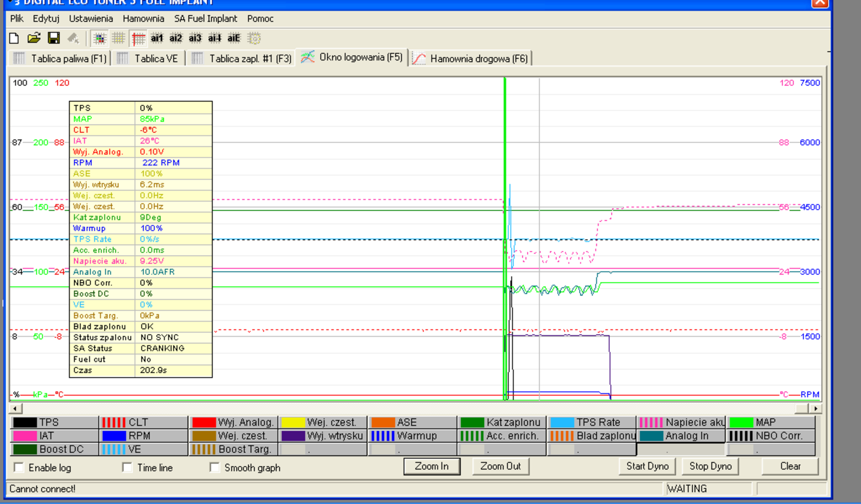
Task: Open the SA Fuel Implant menu
Action: (206, 18)
